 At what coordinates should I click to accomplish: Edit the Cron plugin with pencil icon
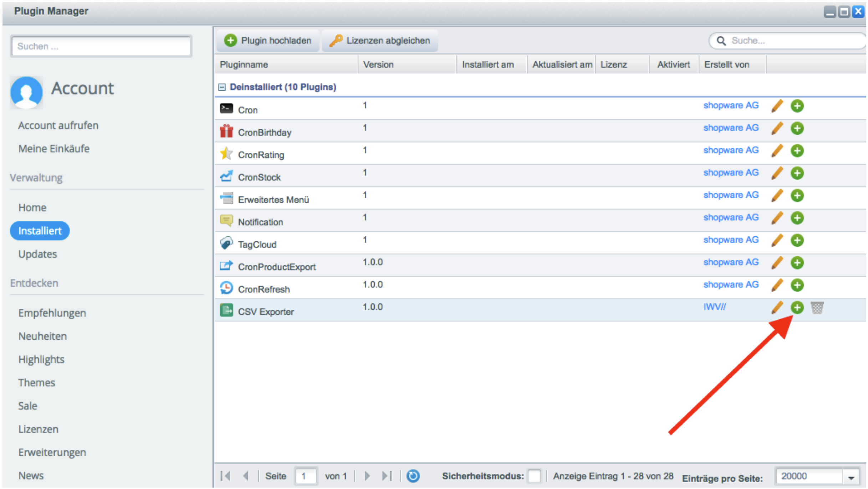point(777,106)
